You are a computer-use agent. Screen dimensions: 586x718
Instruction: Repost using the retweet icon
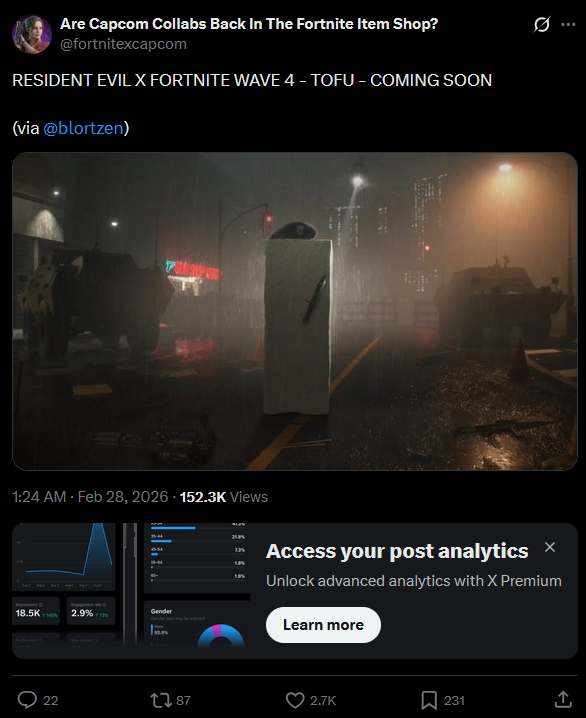click(x=161, y=700)
